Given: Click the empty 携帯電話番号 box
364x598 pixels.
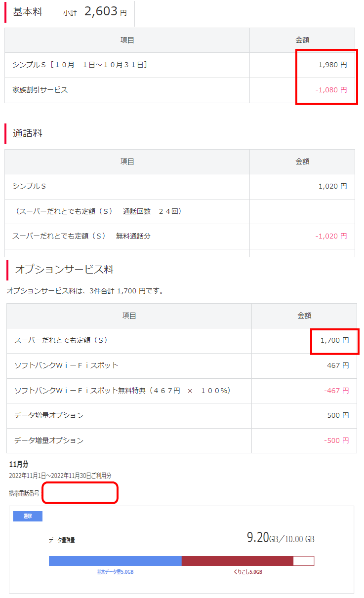Looking at the screenshot, I should click(80, 493).
